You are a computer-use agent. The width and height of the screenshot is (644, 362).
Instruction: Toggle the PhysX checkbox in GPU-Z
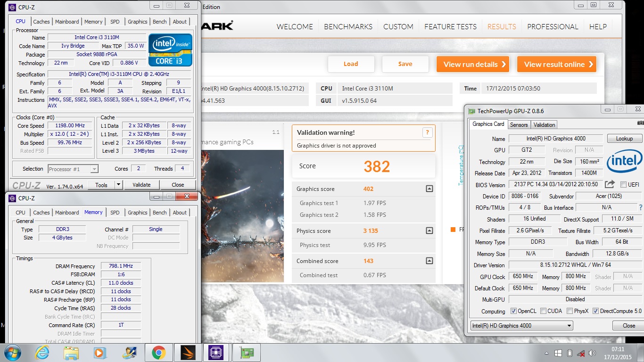[570, 311]
